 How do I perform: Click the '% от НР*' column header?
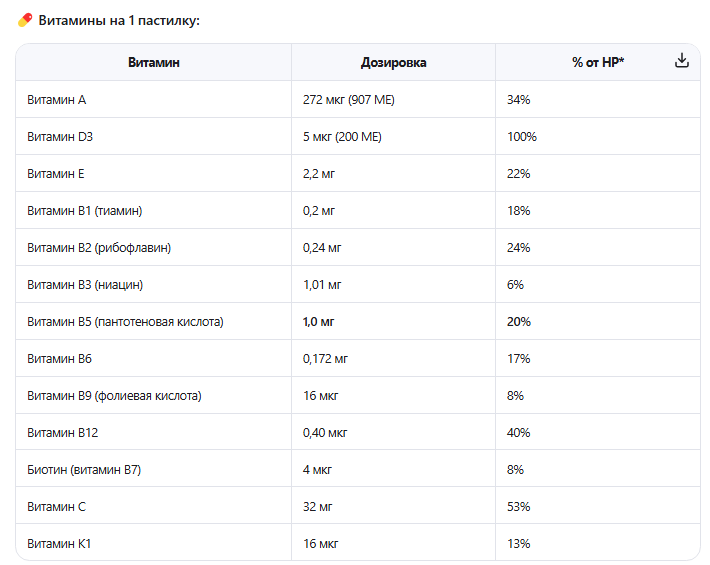coord(598,62)
